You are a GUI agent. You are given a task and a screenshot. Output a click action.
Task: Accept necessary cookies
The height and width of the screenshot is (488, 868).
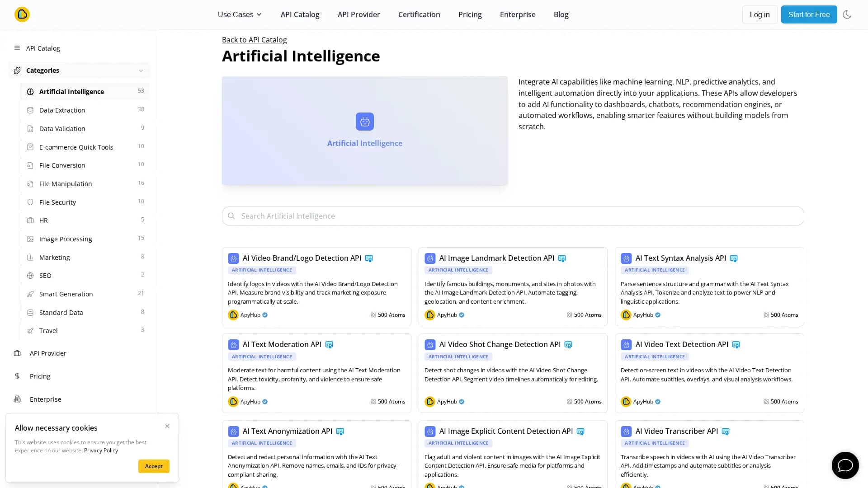pyautogui.click(x=154, y=466)
